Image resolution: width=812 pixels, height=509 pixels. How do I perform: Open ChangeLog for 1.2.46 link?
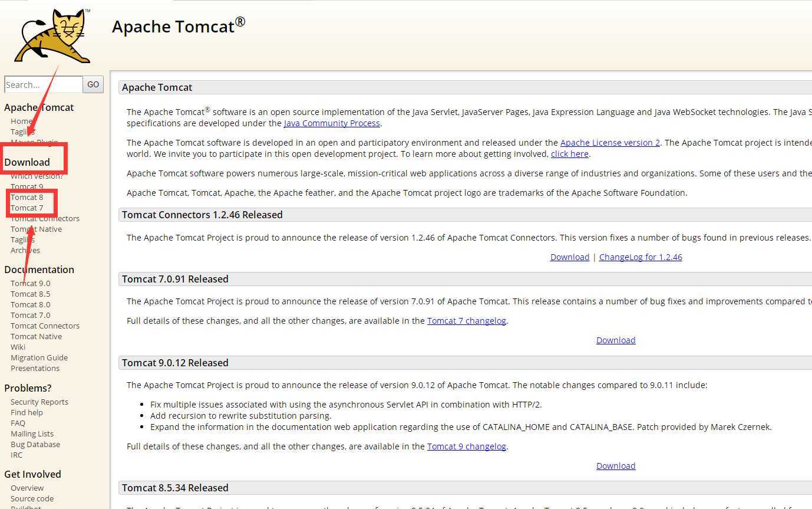(x=641, y=257)
